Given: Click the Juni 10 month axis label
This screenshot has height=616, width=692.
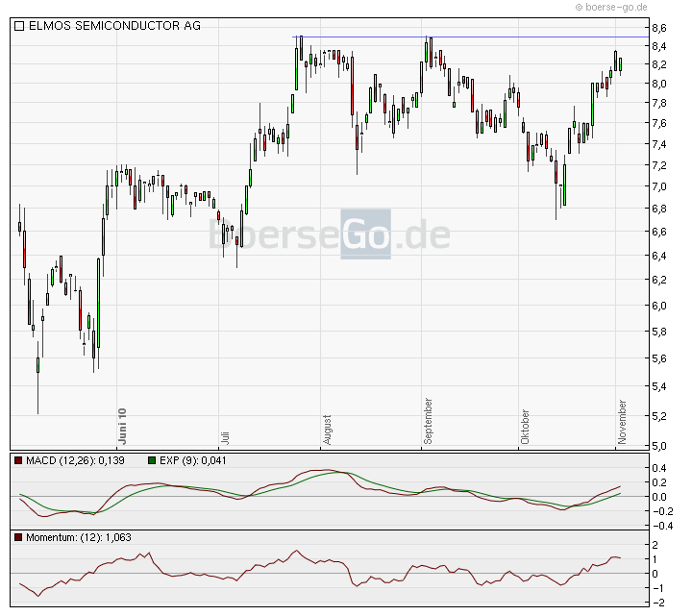Looking at the screenshot, I should (x=122, y=427).
